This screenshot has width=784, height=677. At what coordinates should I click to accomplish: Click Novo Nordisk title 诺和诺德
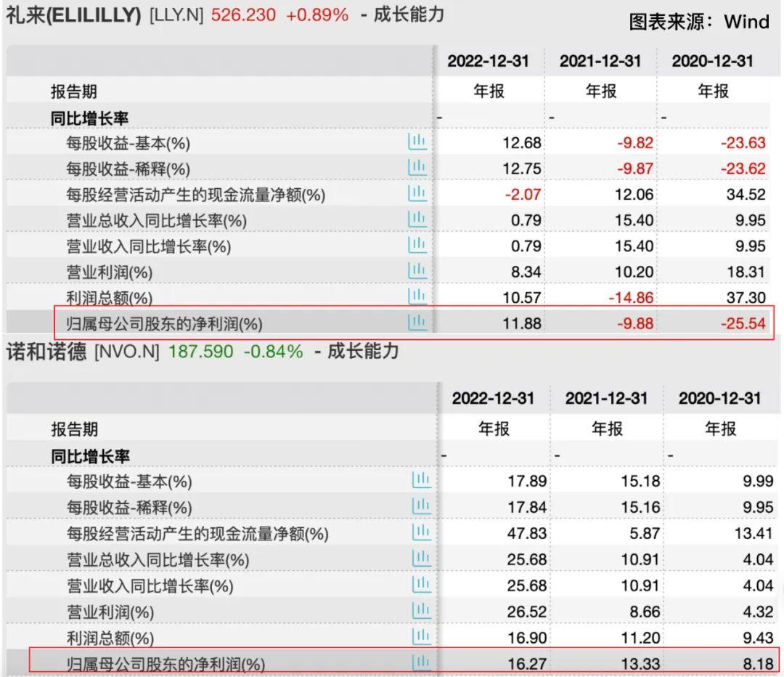click(x=46, y=352)
